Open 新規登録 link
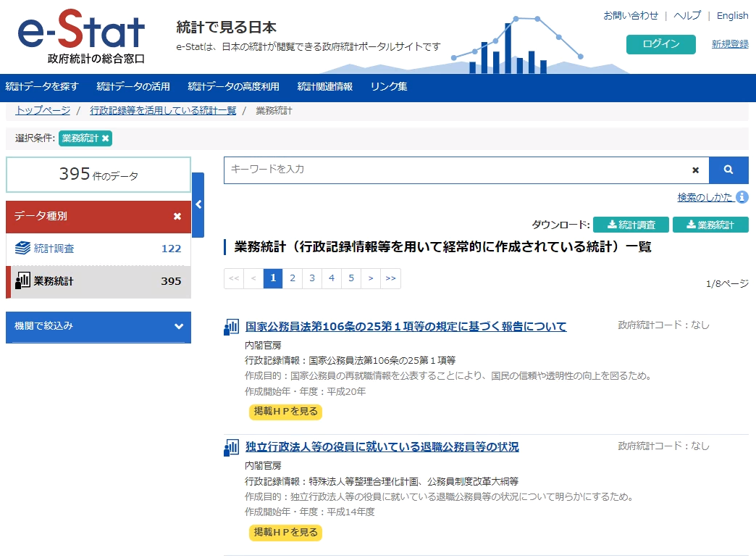This screenshot has height=558, width=756. tap(730, 44)
